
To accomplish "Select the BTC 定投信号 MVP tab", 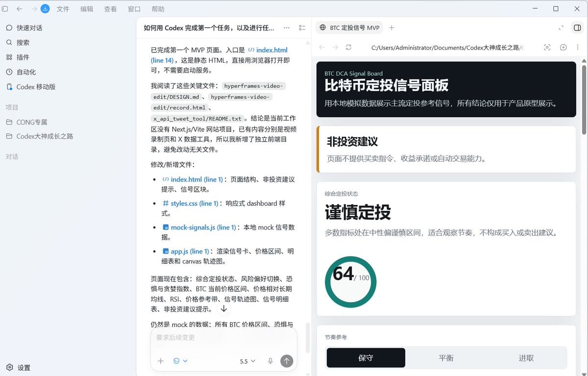I will pyautogui.click(x=349, y=28).
